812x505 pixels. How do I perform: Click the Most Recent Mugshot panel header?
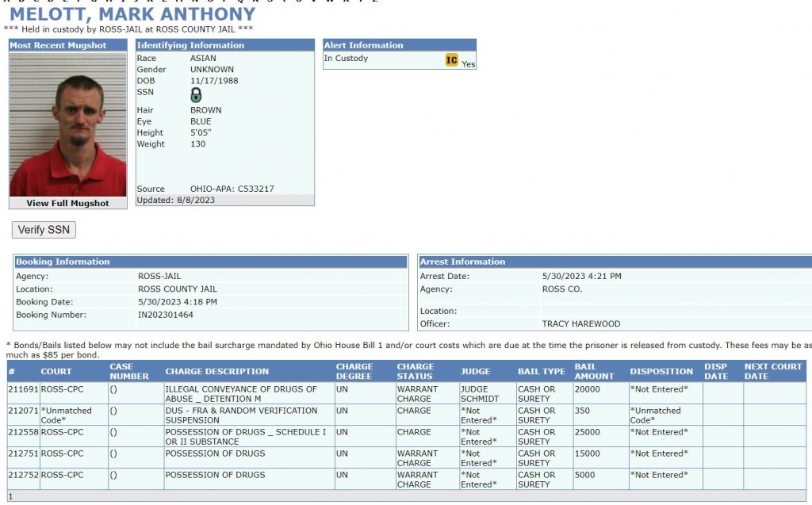(68, 45)
